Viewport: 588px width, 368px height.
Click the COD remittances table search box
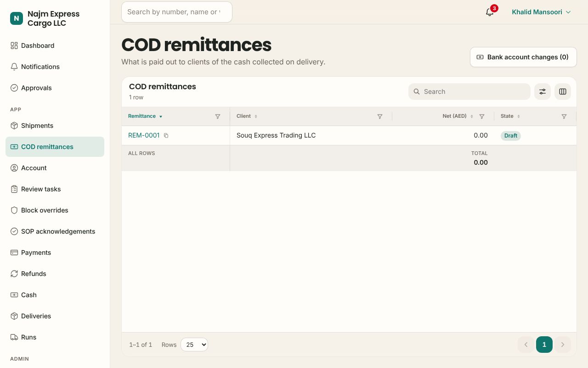pyautogui.click(x=469, y=92)
